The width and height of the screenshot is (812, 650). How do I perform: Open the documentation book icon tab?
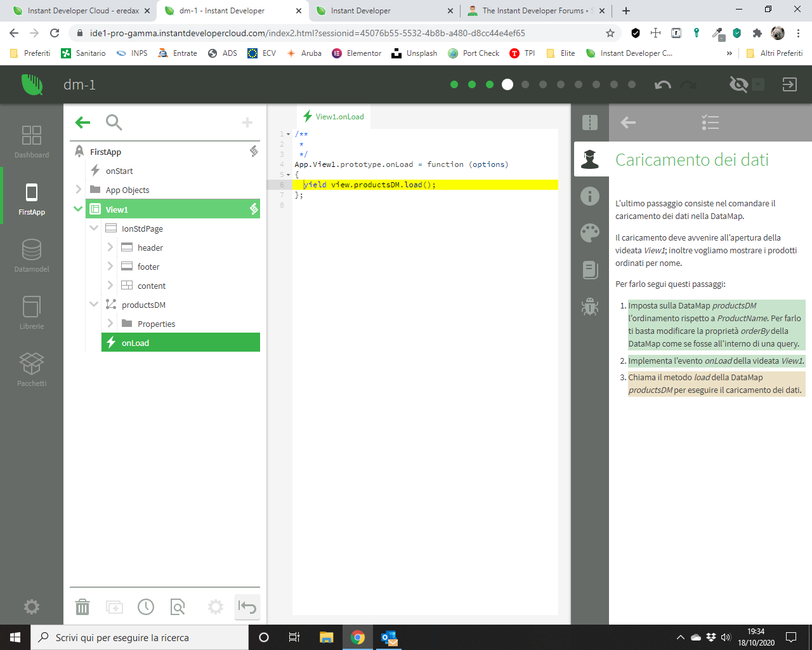[x=590, y=270]
